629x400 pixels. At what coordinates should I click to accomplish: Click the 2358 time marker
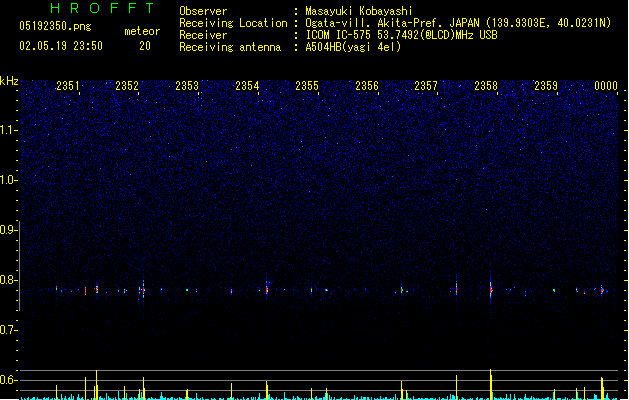coord(486,86)
